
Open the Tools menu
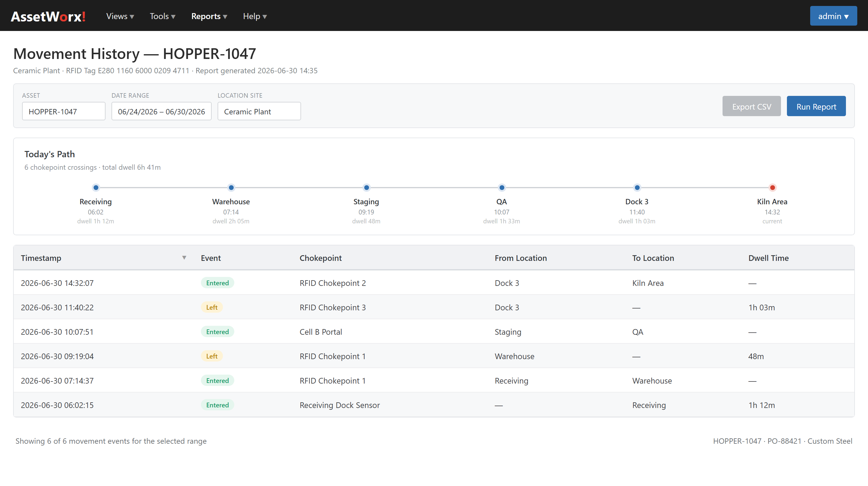162,16
